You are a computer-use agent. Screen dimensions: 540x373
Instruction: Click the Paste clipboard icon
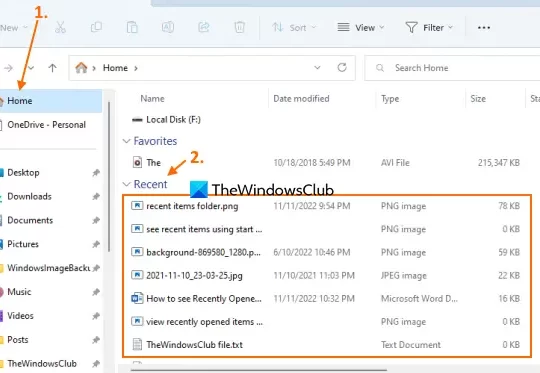132,27
